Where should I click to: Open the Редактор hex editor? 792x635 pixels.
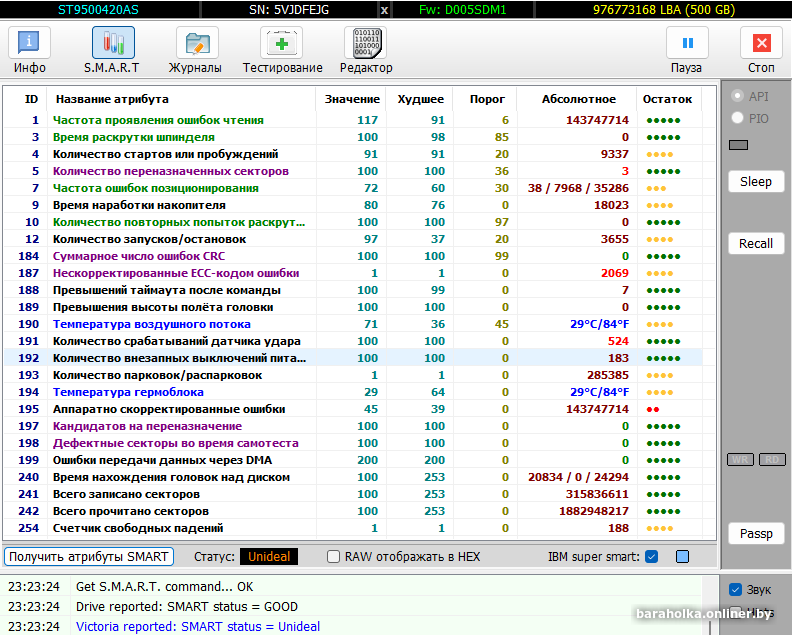pyautogui.click(x=366, y=50)
